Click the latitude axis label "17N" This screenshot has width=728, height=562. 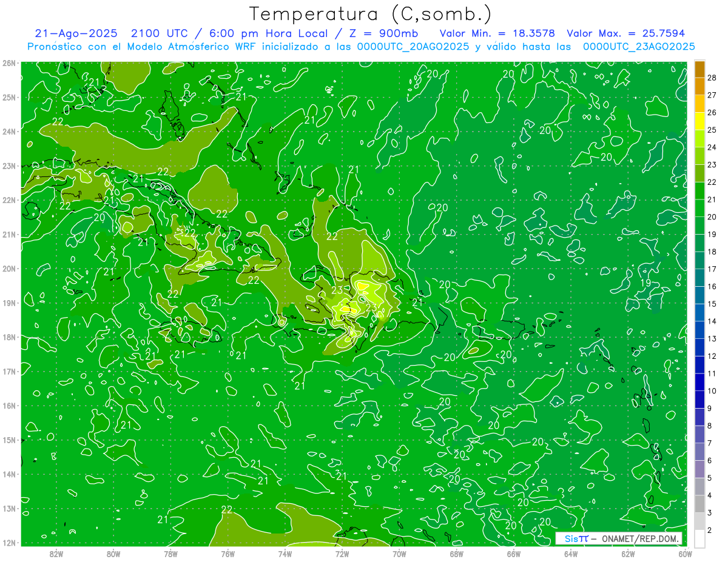(x=9, y=372)
